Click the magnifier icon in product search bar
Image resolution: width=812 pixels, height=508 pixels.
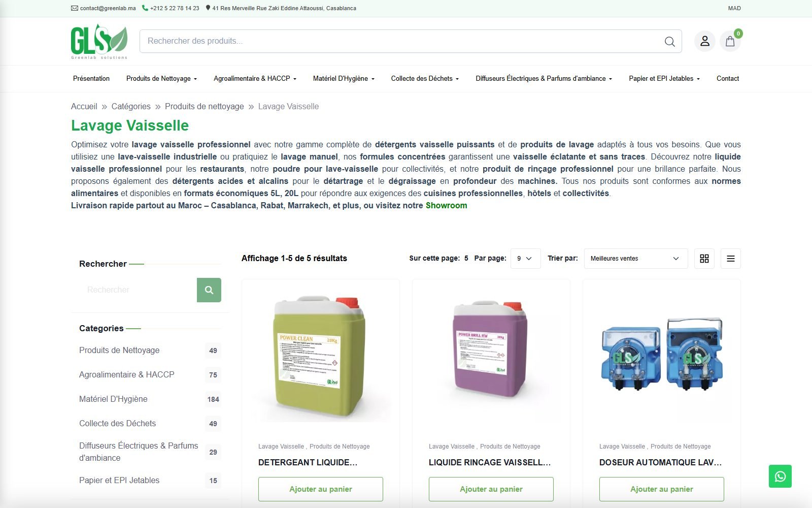[669, 41]
